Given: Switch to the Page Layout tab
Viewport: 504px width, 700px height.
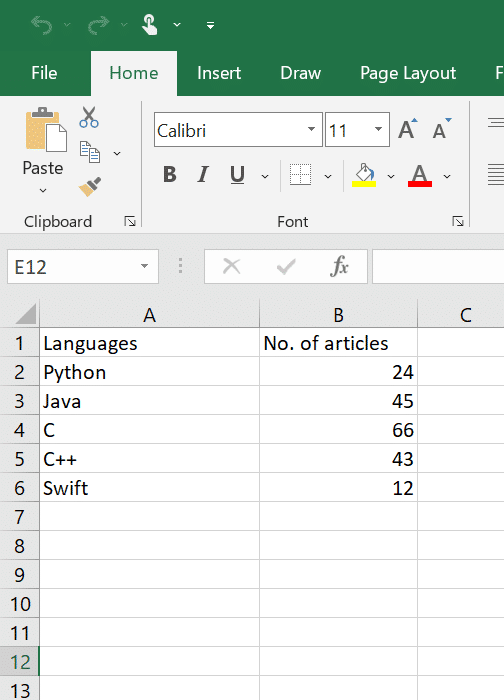Looking at the screenshot, I should click(408, 73).
